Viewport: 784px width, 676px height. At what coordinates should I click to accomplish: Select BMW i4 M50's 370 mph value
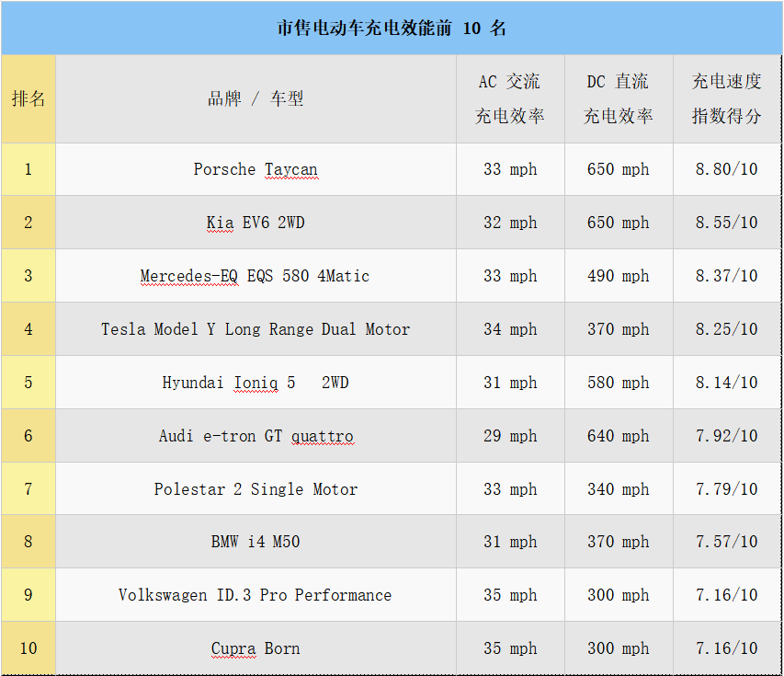pyautogui.click(x=619, y=542)
